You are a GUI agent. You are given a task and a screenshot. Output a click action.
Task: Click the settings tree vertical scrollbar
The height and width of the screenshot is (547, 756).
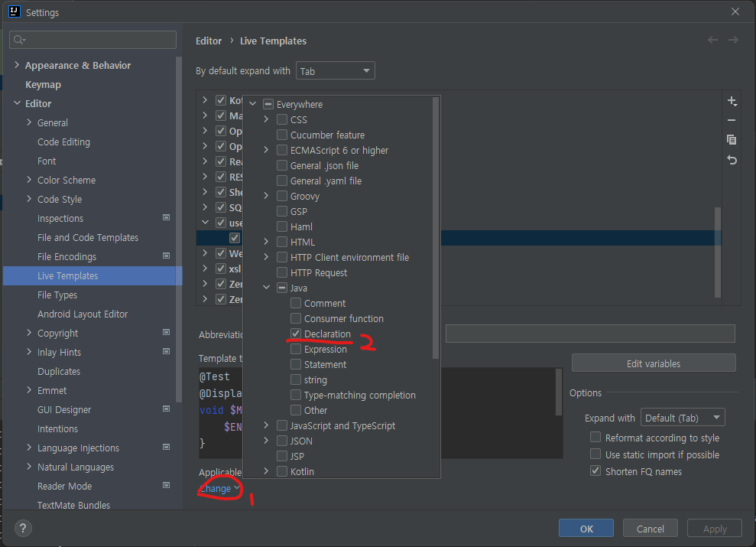(179, 230)
